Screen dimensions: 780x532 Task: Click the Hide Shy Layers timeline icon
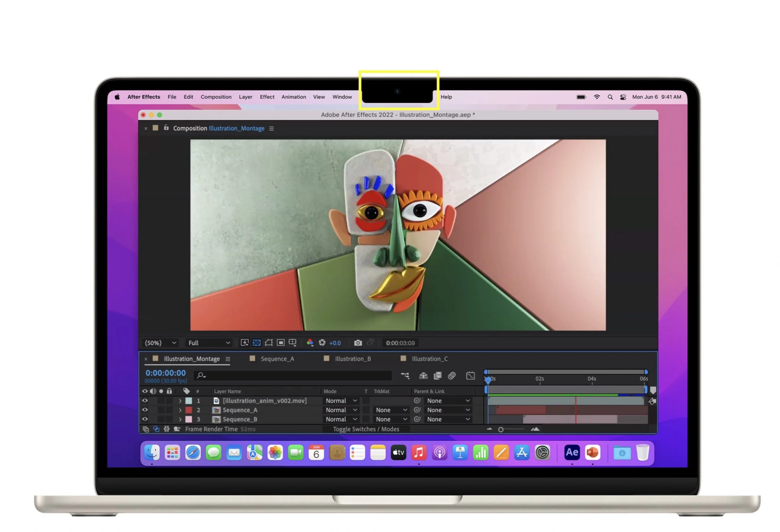(x=423, y=376)
